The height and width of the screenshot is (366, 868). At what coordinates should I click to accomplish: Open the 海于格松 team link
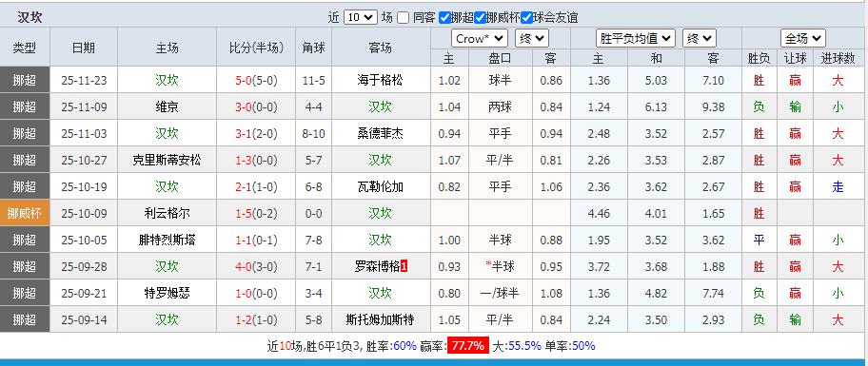coord(381,80)
